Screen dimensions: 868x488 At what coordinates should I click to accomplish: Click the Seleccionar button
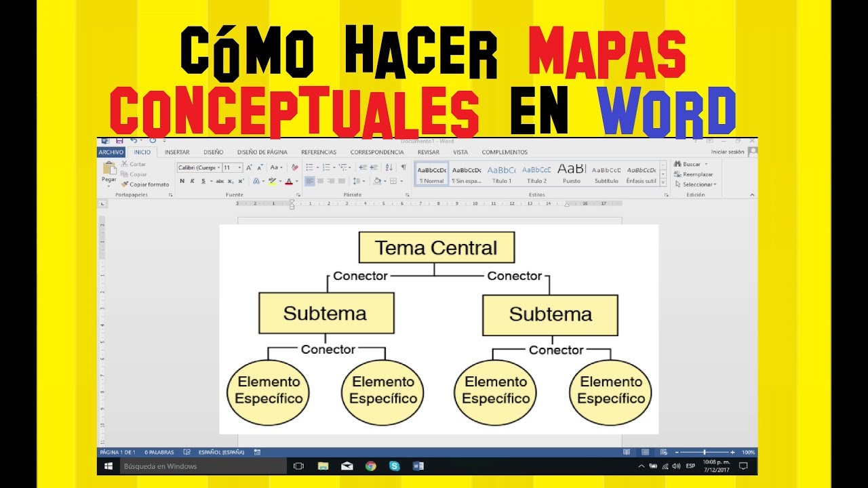click(x=695, y=184)
